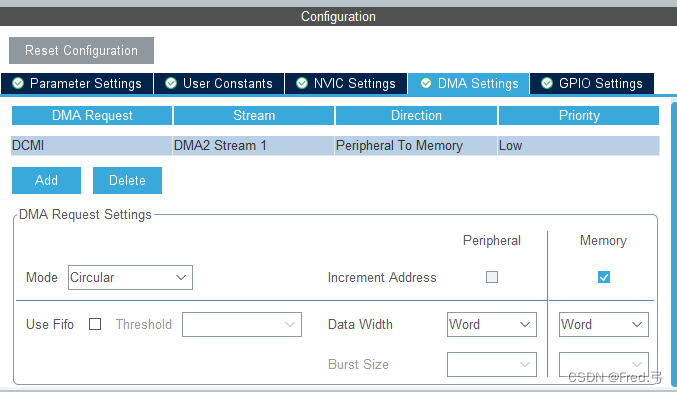Click green check icon on User Constants
677x393 pixels.
171,83
